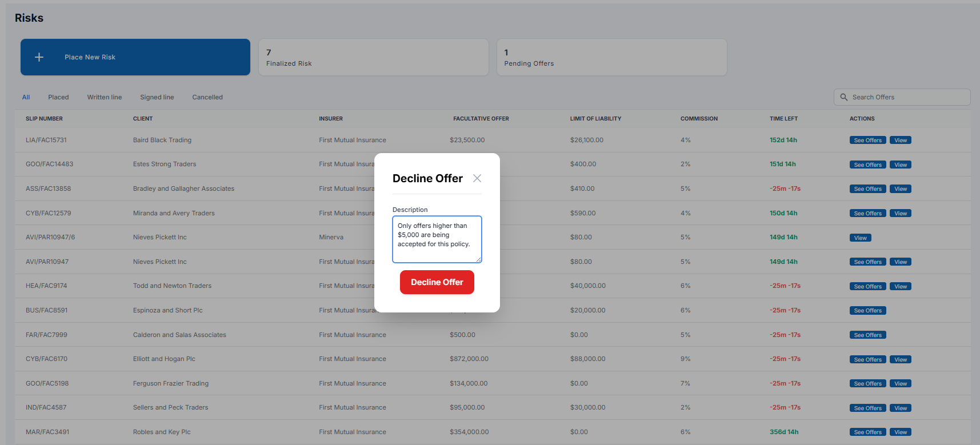Focus the Search Offers field
980x445 pixels.
click(907, 97)
